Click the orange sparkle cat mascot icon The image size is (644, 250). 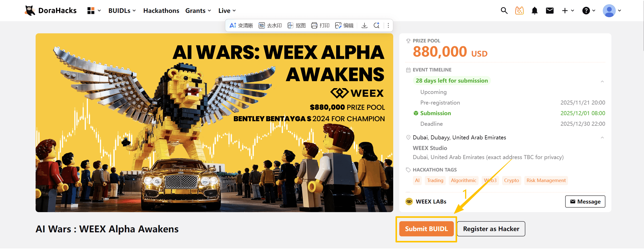[x=519, y=10]
